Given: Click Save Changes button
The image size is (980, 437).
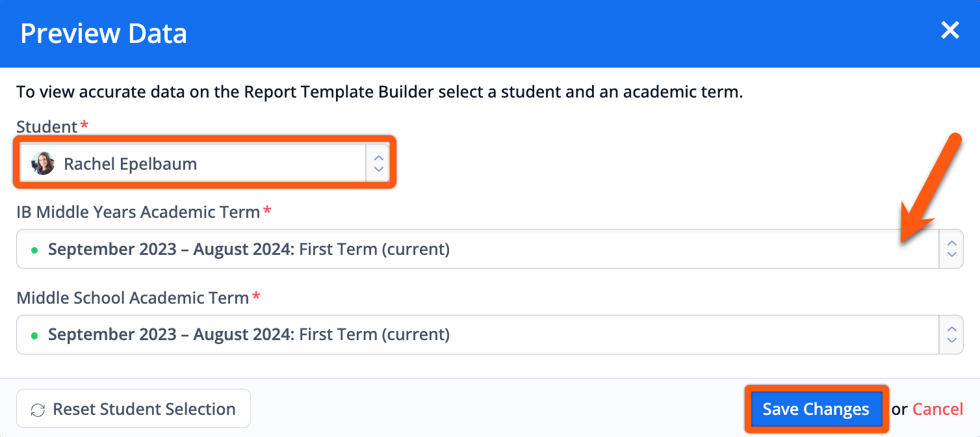Looking at the screenshot, I should pyautogui.click(x=816, y=409).
